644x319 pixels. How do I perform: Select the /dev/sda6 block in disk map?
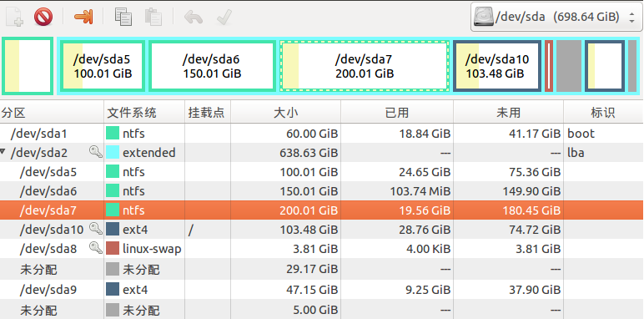click(x=212, y=66)
